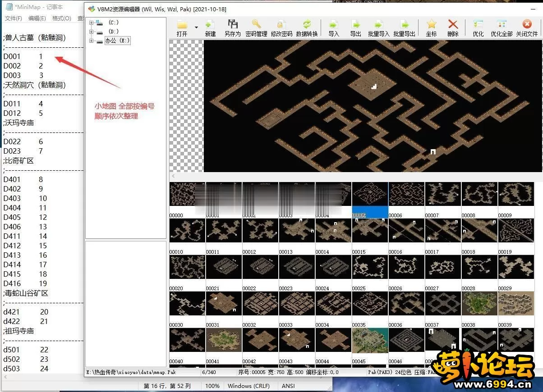Click the file path E:\热血传奇\xiaoyao\data\mmap.Pak in status bar

tap(131, 372)
